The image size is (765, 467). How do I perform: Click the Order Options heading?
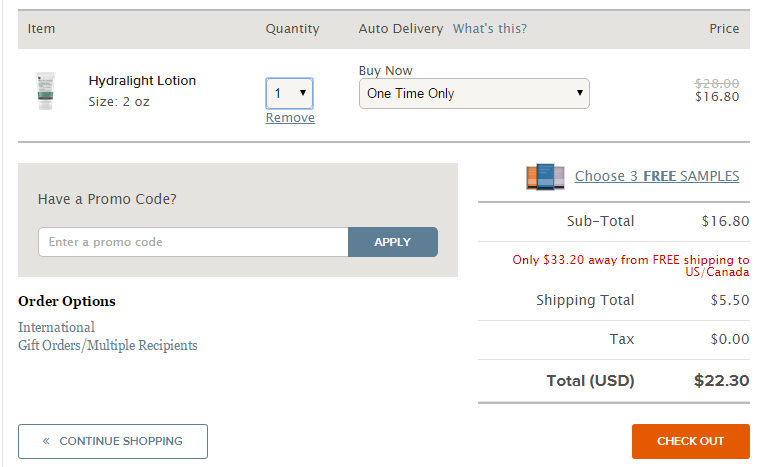pos(67,301)
